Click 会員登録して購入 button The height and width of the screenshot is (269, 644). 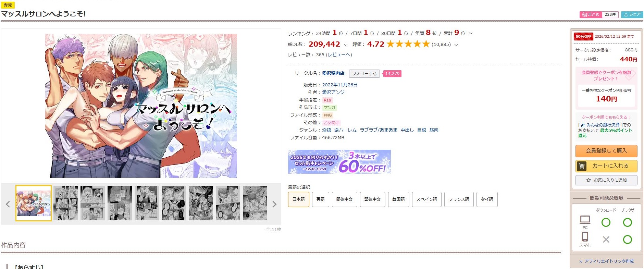[x=606, y=151]
